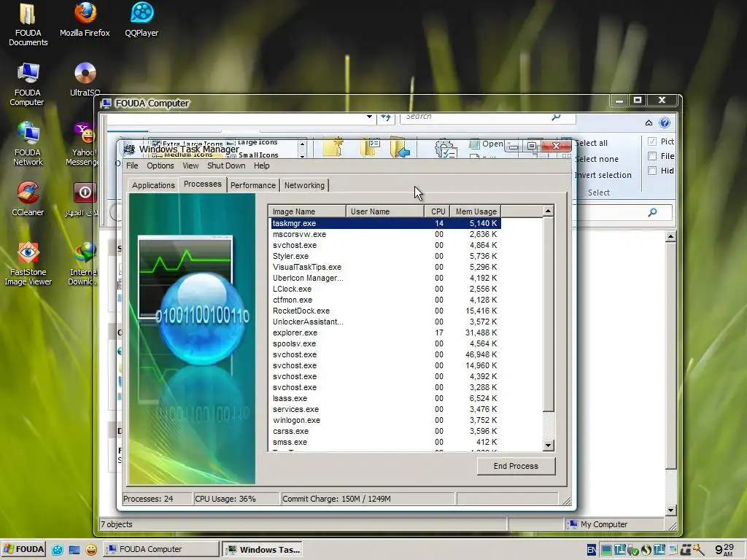Click the first quick launch icon beside FOUDA start
Viewport: 747px width, 560px height.
click(58, 550)
